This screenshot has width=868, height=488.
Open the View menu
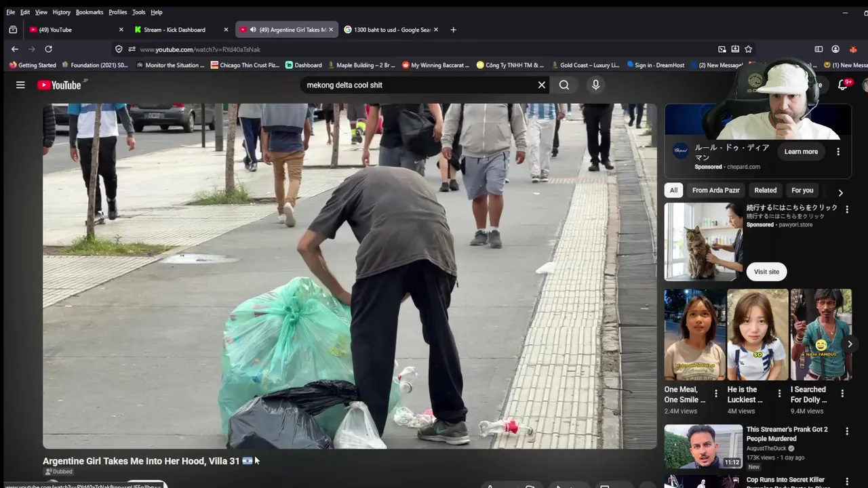41,12
